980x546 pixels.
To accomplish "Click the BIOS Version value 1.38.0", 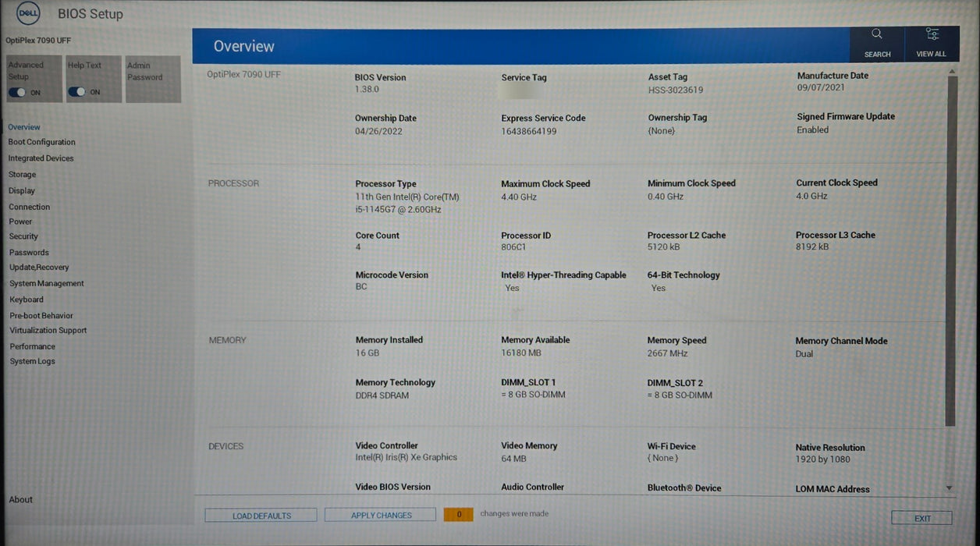I will pyautogui.click(x=367, y=90).
